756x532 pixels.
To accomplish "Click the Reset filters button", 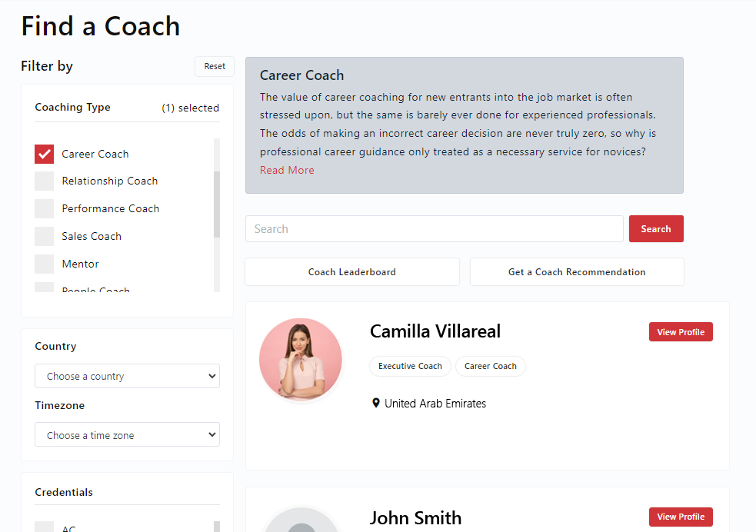I will [214, 66].
